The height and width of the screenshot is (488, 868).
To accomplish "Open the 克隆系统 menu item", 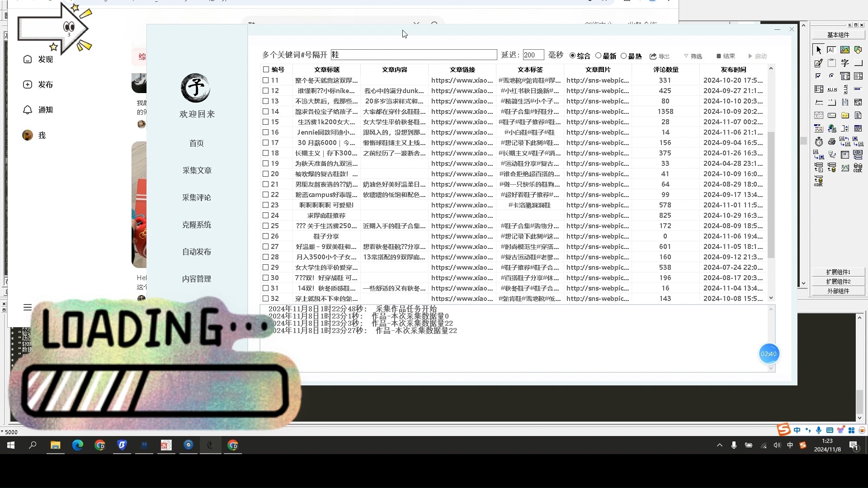I will pos(197,225).
